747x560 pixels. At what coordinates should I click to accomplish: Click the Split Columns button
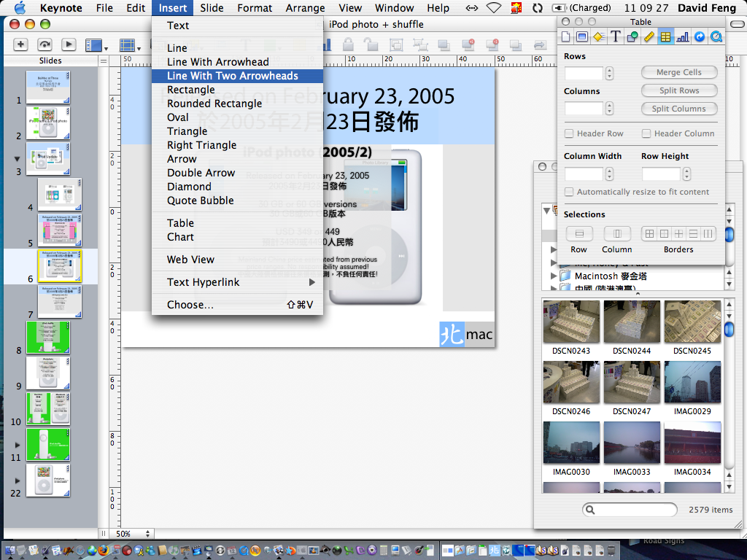(679, 109)
